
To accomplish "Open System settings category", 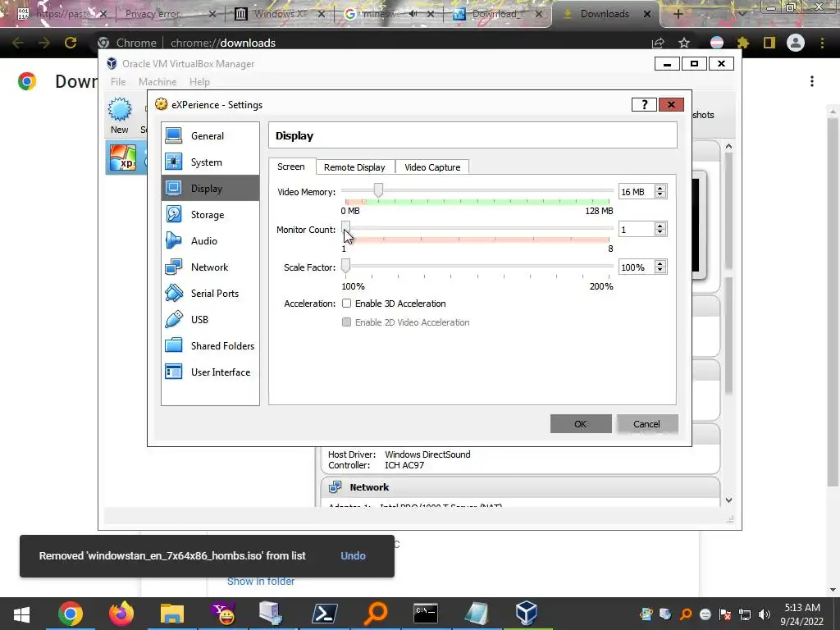I will click(210, 162).
